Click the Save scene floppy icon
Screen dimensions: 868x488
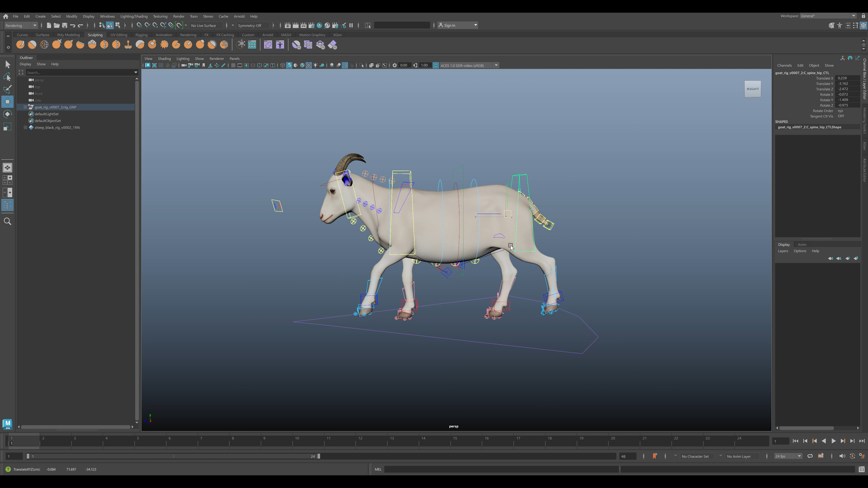click(65, 25)
